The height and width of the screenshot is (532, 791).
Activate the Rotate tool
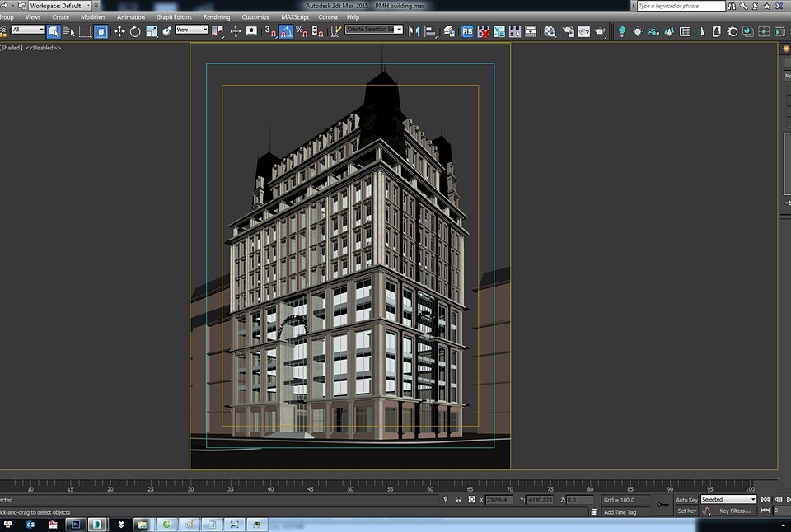pos(135,31)
